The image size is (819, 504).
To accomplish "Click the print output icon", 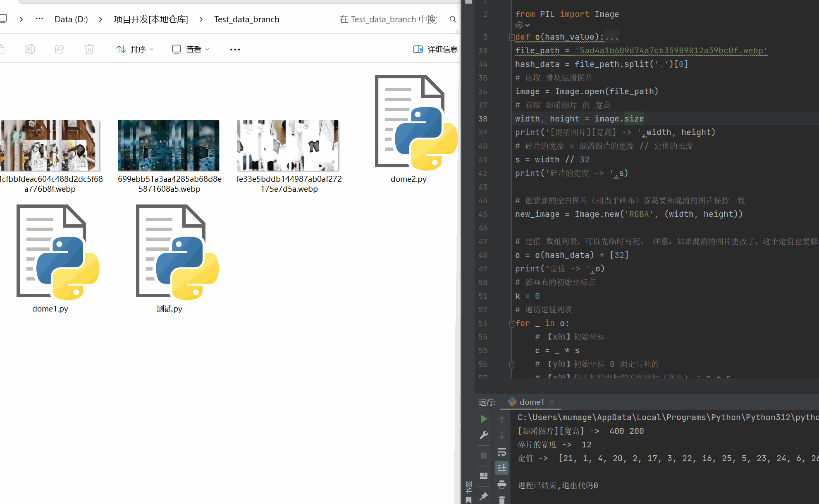I will [502, 484].
